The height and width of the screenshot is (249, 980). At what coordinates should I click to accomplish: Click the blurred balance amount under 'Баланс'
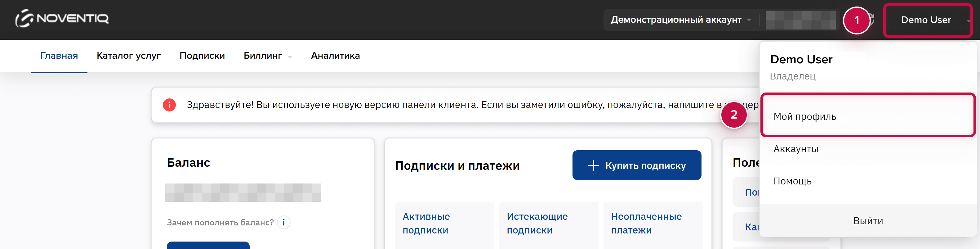point(243,193)
